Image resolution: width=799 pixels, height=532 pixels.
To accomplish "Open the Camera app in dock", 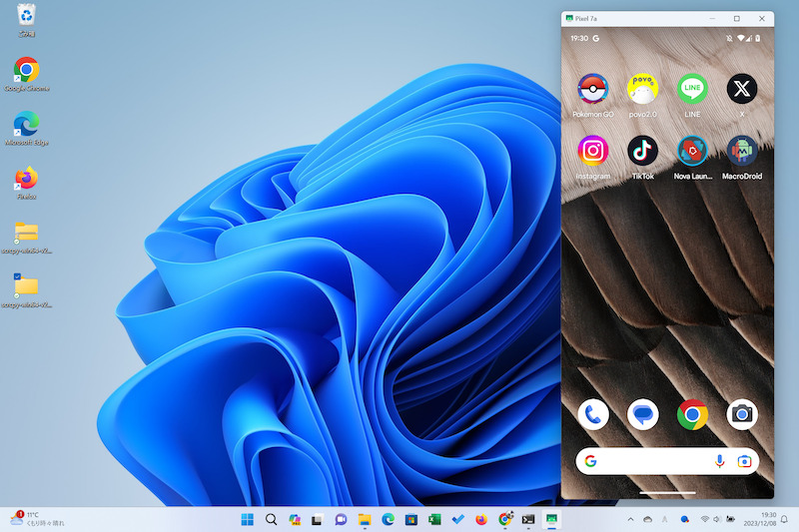I will coord(741,413).
